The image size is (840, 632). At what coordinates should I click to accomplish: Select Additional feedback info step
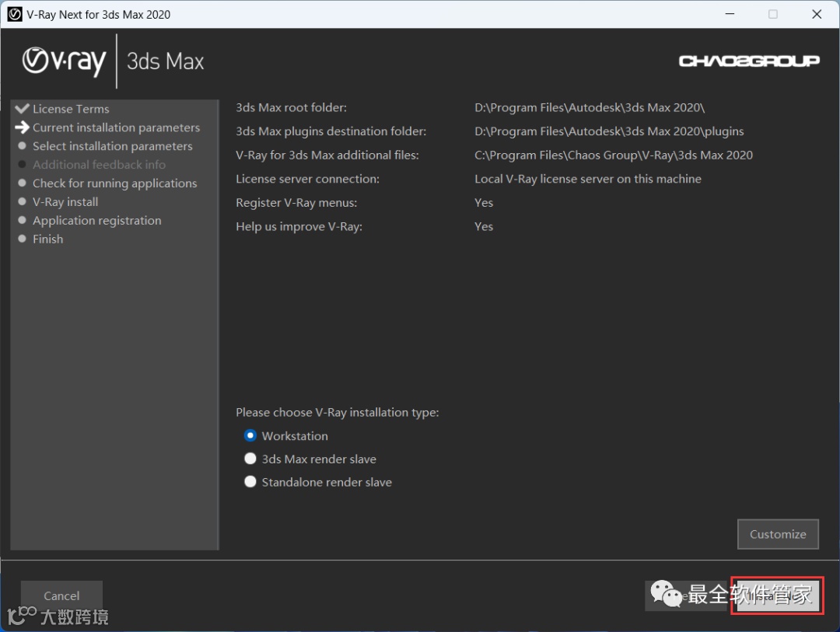[x=99, y=165]
